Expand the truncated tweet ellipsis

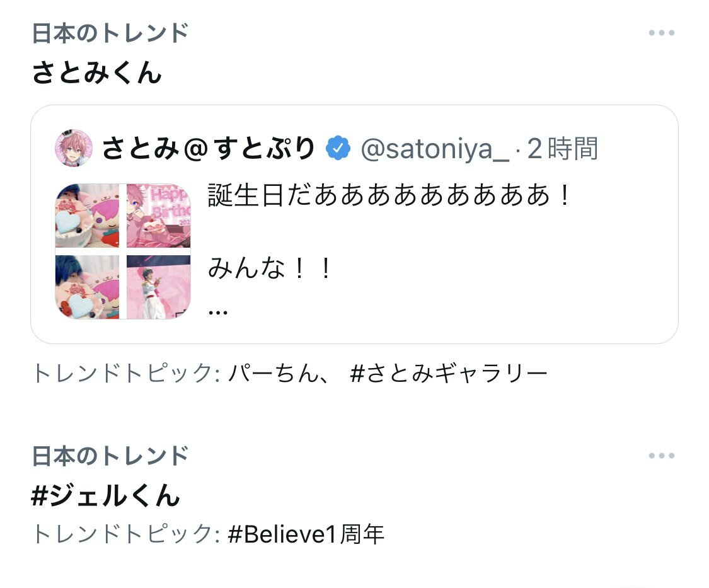(218, 311)
